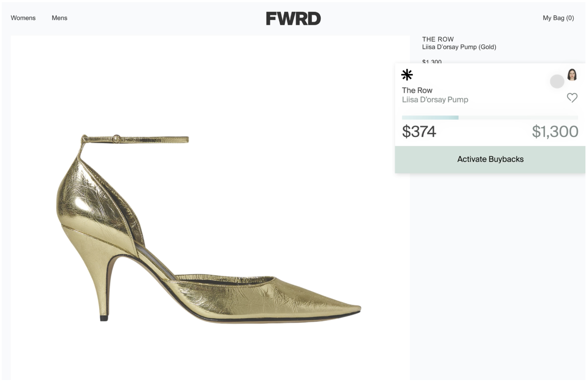Open the Womens section
The image size is (588, 383).
pos(23,18)
